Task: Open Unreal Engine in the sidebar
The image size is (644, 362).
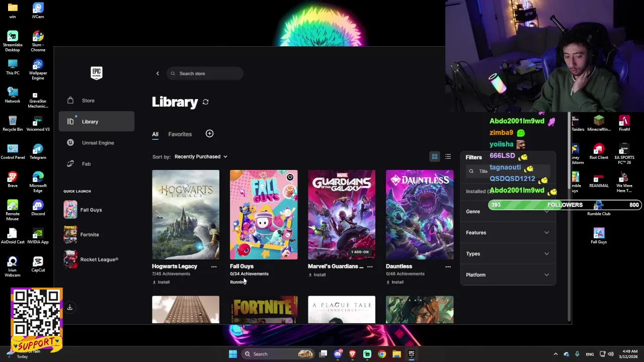Action: [x=97, y=143]
